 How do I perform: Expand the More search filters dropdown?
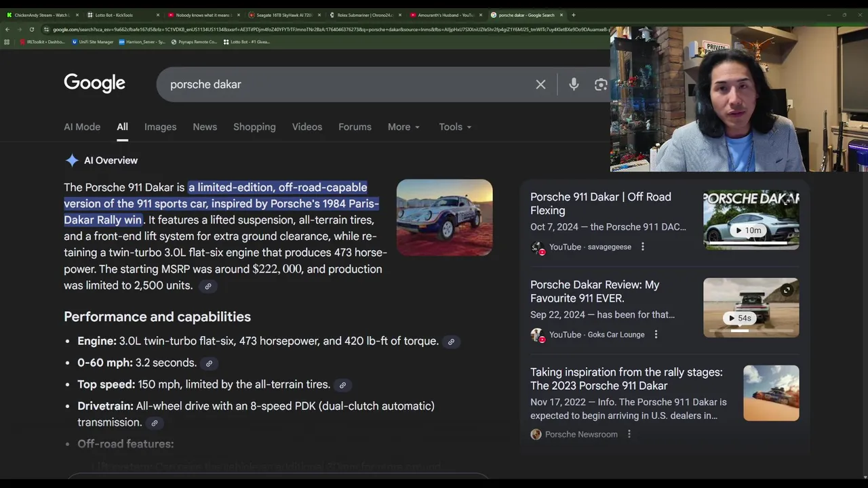[x=403, y=127]
